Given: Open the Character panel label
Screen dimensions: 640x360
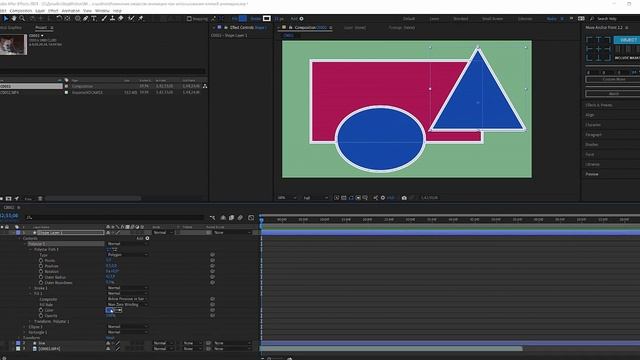Looking at the screenshot, I should 593,125.
